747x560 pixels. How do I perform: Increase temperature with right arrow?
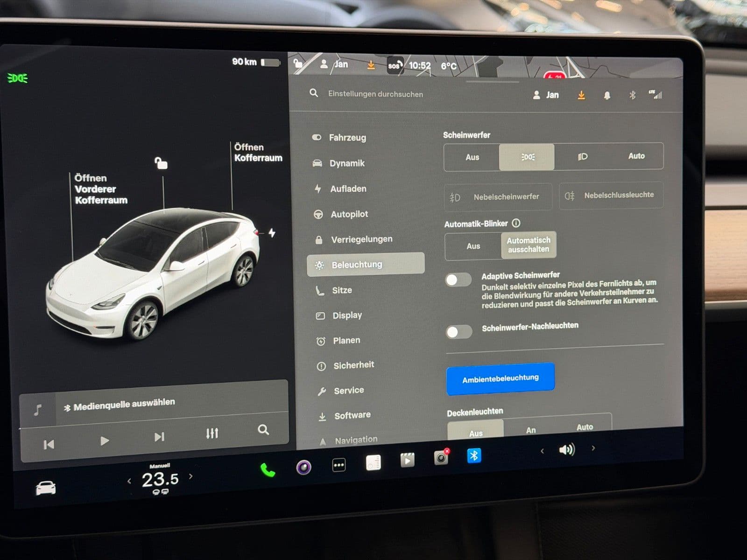tap(190, 476)
